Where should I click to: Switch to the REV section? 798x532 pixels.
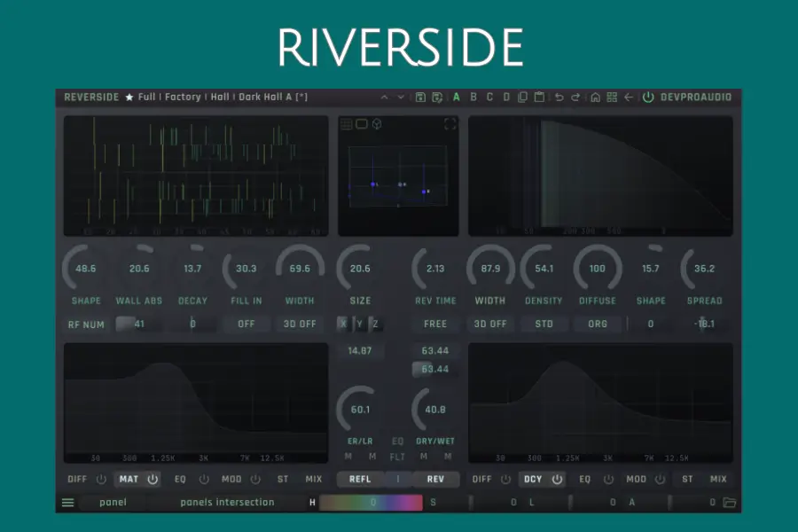[435, 479]
